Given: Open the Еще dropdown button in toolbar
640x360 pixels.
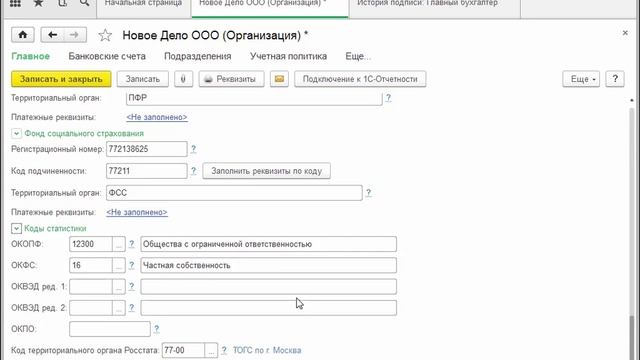Looking at the screenshot, I should 581,79.
